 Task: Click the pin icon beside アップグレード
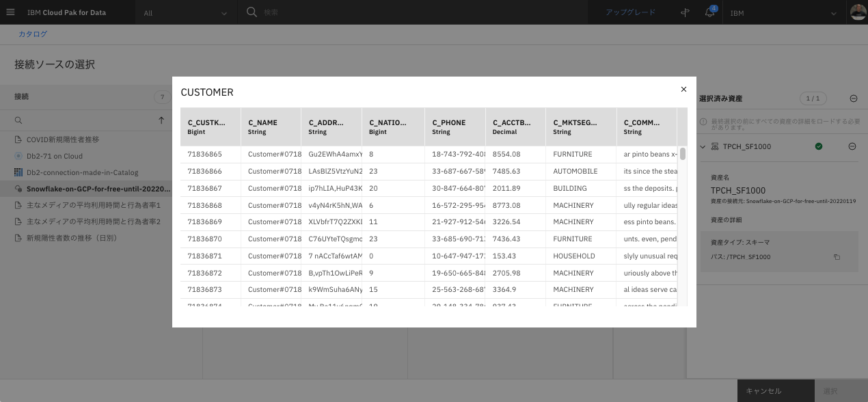tap(686, 12)
